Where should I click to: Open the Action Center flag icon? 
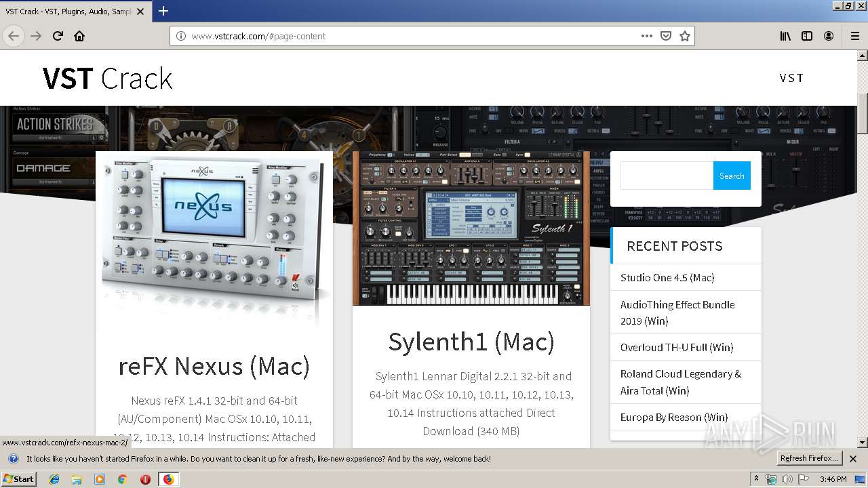tap(802, 479)
